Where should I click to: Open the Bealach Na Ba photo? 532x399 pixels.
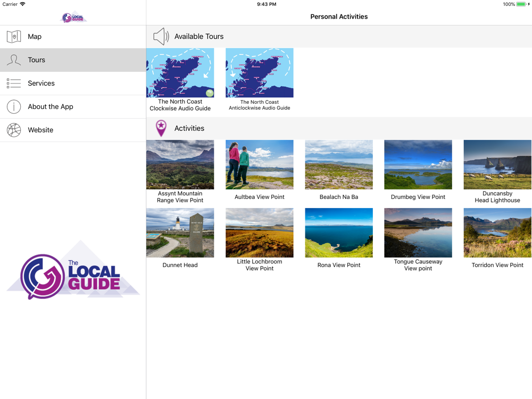tap(339, 164)
